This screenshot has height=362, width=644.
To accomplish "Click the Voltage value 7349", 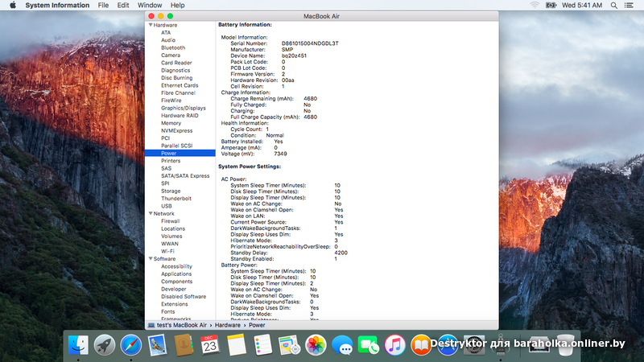I will (280, 154).
